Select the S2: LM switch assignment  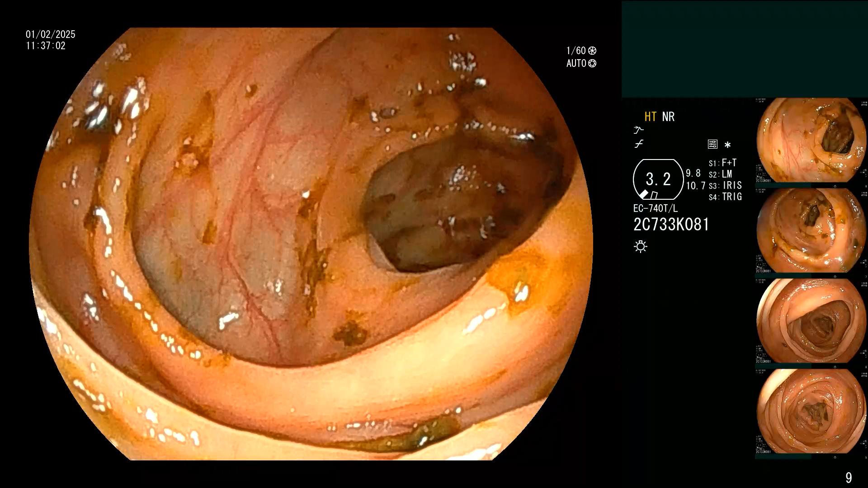click(x=721, y=174)
